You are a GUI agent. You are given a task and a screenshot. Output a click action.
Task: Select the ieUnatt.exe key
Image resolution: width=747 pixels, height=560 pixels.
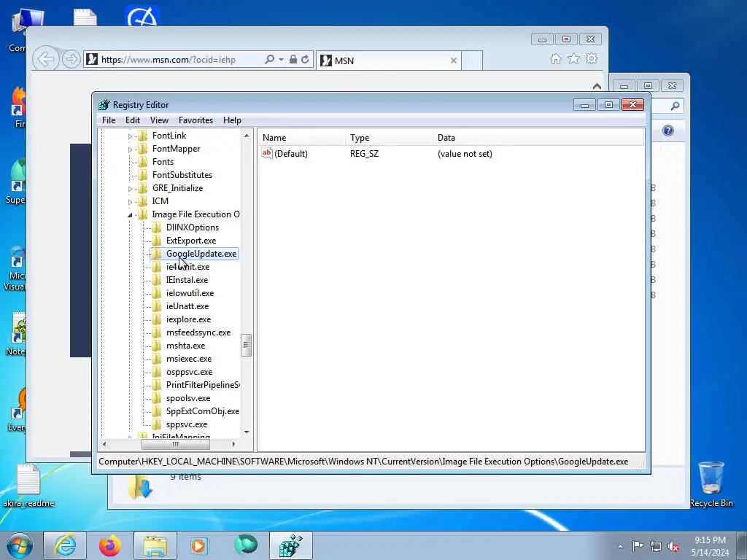pyautogui.click(x=187, y=306)
